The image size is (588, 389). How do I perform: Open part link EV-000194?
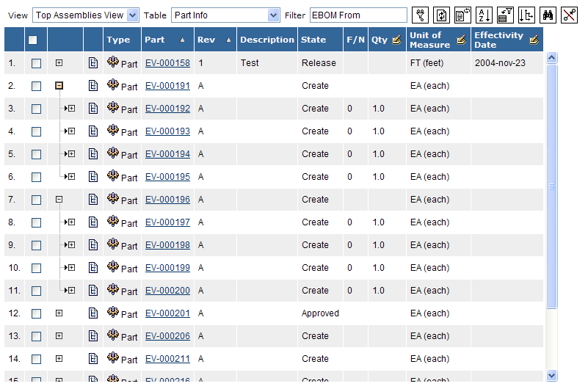click(x=167, y=154)
